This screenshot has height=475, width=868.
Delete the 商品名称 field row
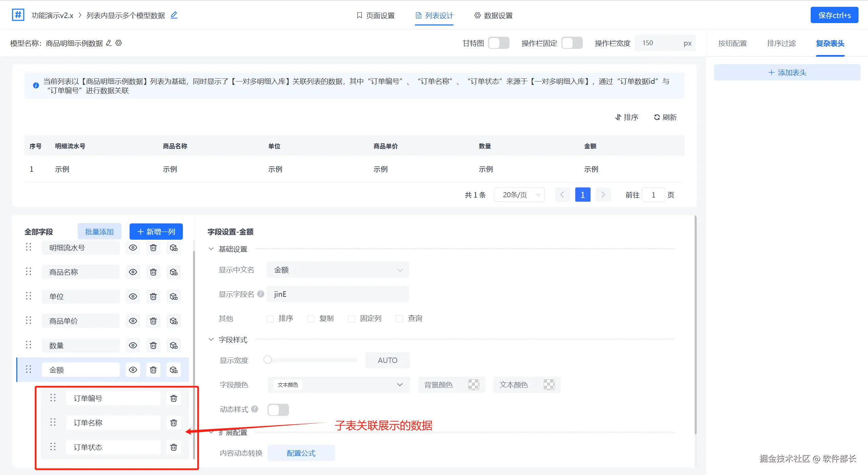point(153,272)
